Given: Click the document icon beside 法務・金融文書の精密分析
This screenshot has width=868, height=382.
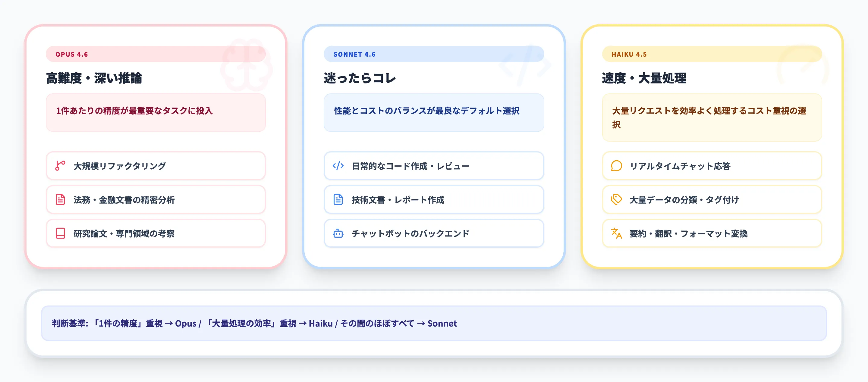Looking at the screenshot, I should [60, 199].
